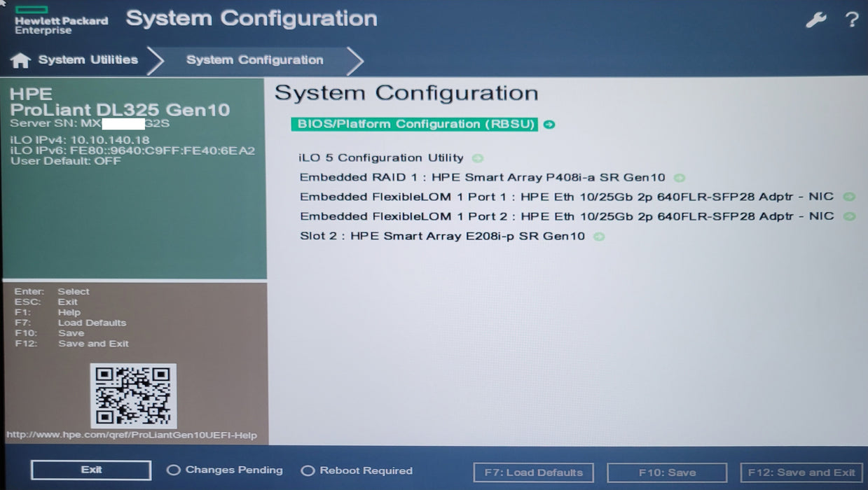Open Embedded RAID 1 Smart Array P408i-a
Image resolution: width=868 pixels, height=490 pixels.
pyautogui.click(x=483, y=178)
